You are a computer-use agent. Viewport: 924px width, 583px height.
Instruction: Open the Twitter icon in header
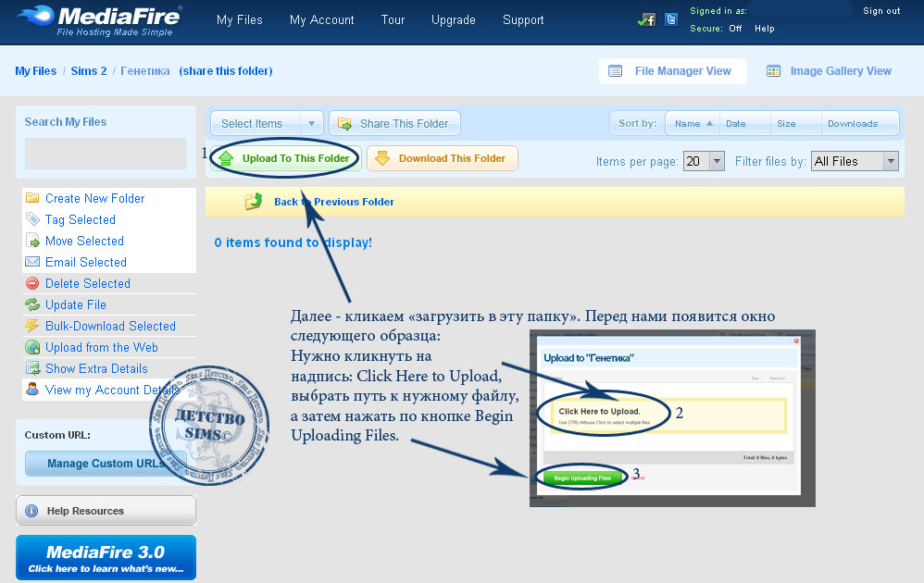coord(670,19)
